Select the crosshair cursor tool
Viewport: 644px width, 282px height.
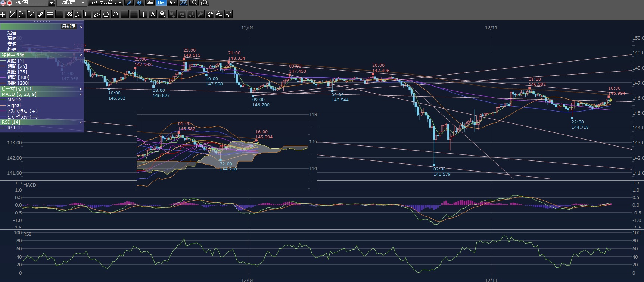tap(3, 15)
